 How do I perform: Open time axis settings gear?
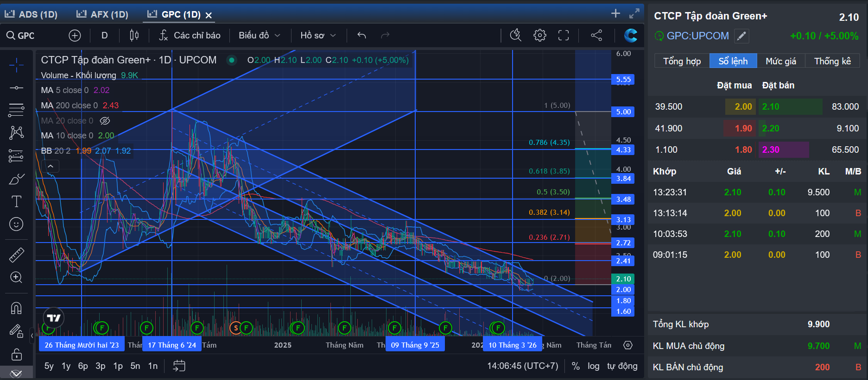pyautogui.click(x=628, y=345)
